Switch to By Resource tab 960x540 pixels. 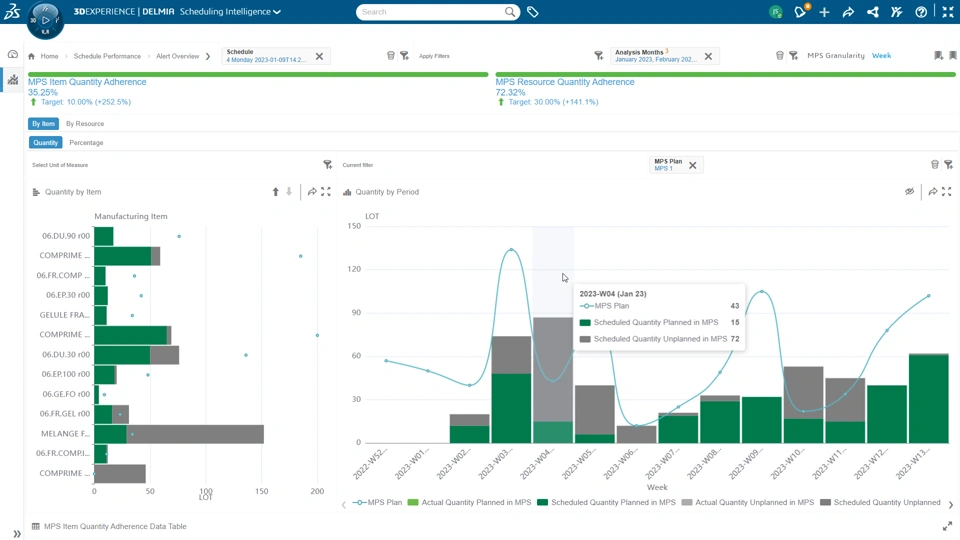coord(85,124)
